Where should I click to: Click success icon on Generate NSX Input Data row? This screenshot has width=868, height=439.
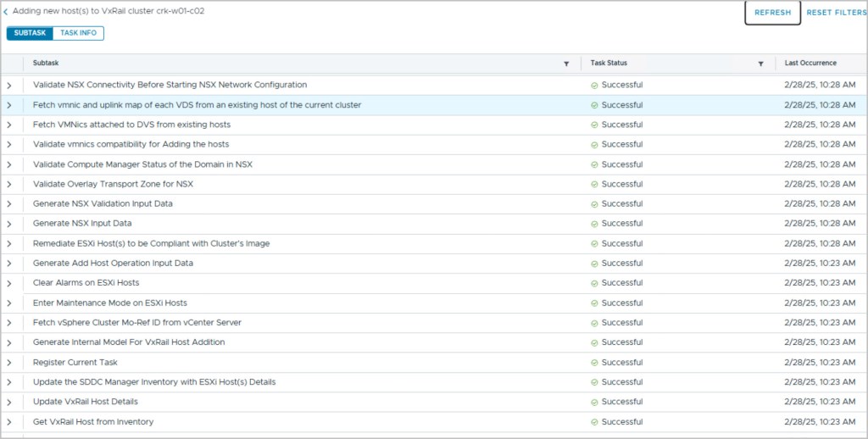tap(595, 224)
